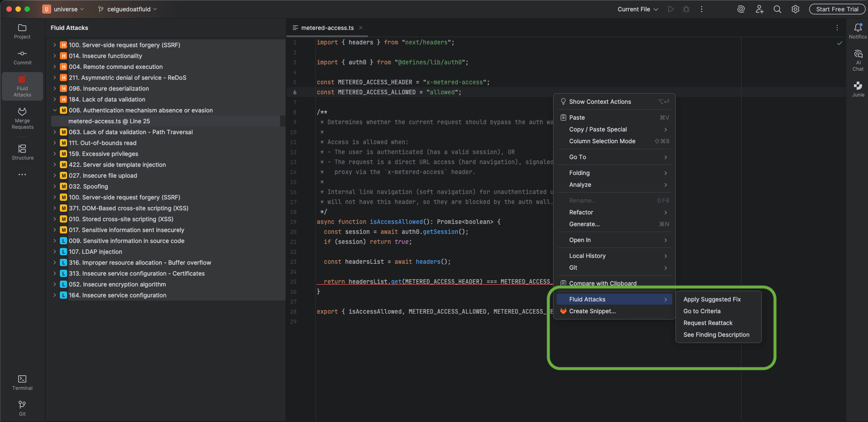Open the Fluid Attacks context submenu
This screenshot has height=422, width=868.
point(614,299)
